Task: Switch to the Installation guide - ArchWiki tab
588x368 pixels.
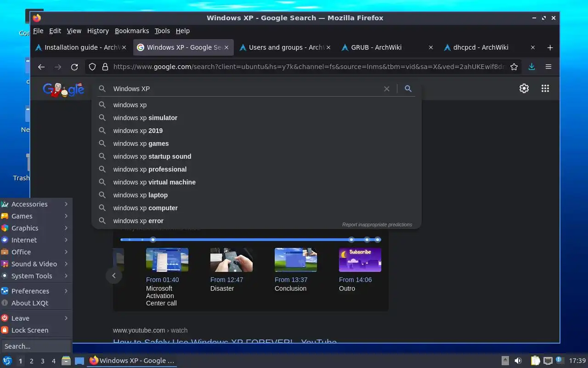Action: 82,47
